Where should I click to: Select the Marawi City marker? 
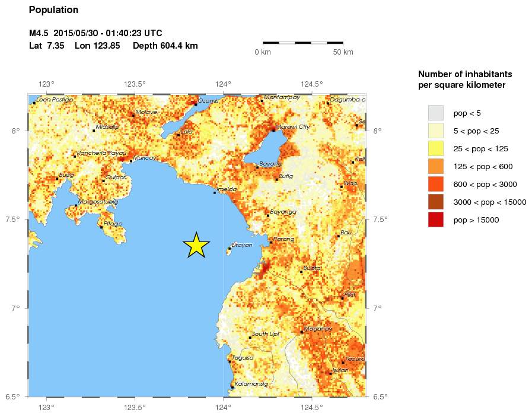point(273,130)
